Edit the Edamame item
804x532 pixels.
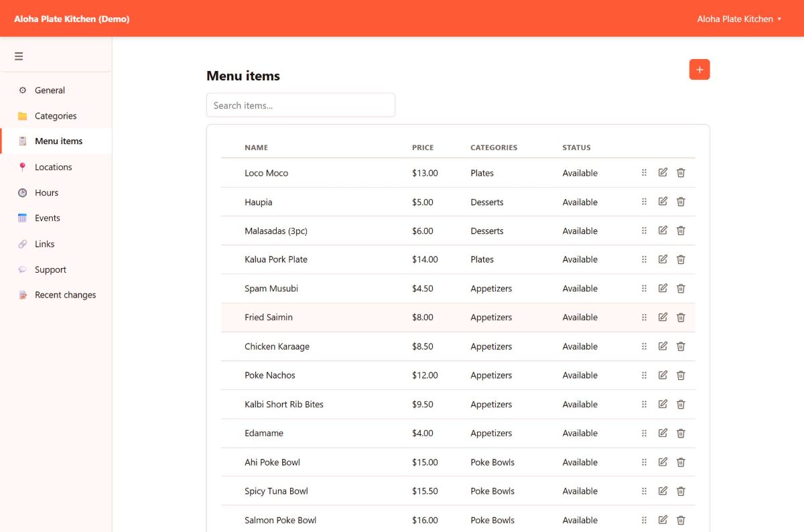click(663, 433)
